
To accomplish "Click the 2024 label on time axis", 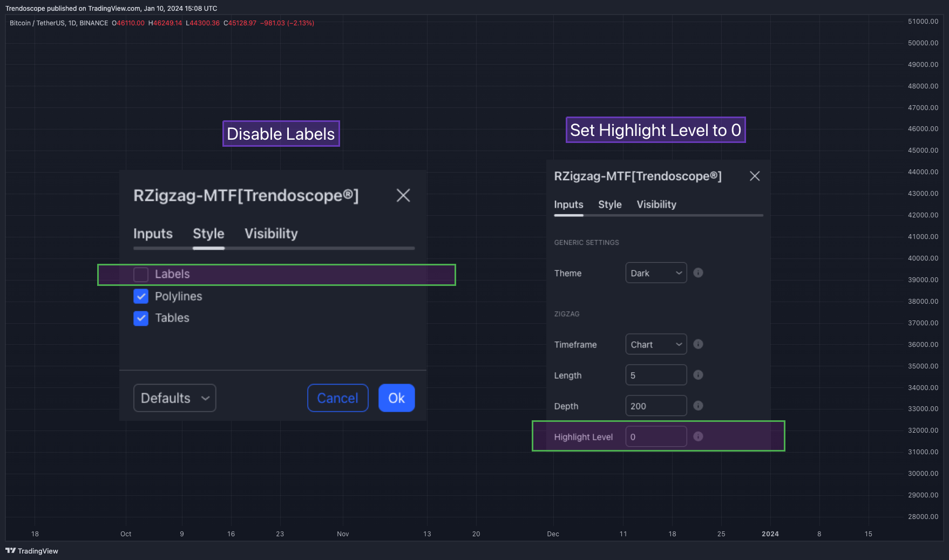I will coord(770,534).
